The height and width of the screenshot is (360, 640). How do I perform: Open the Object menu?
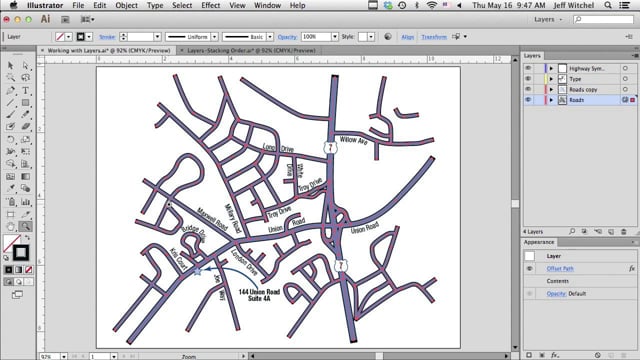click(x=127, y=5)
